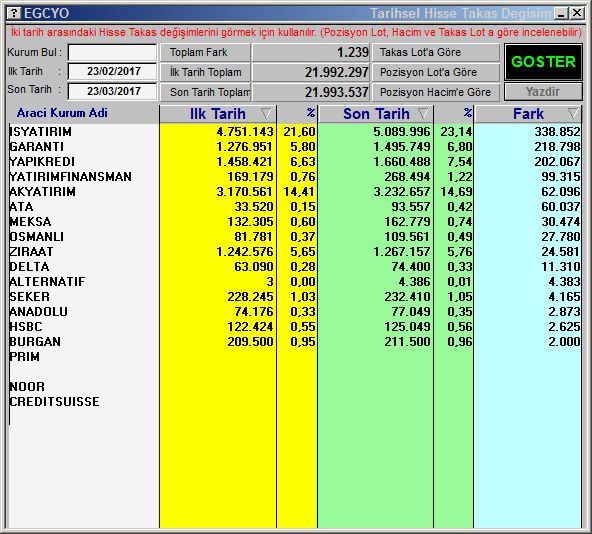Click HSBC Ilk Tarih value 122.424
Screen dimensions: 592x534
(250, 327)
